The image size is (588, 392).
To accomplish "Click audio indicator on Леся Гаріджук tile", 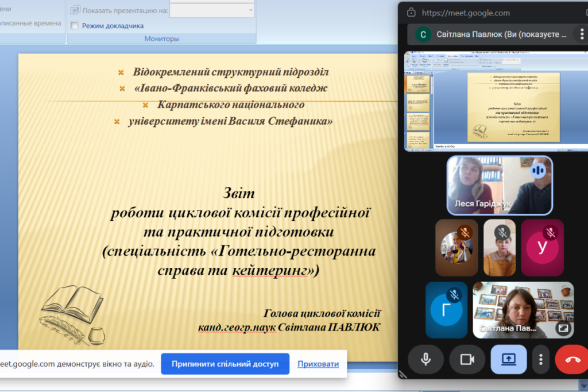I will pyautogui.click(x=538, y=170).
